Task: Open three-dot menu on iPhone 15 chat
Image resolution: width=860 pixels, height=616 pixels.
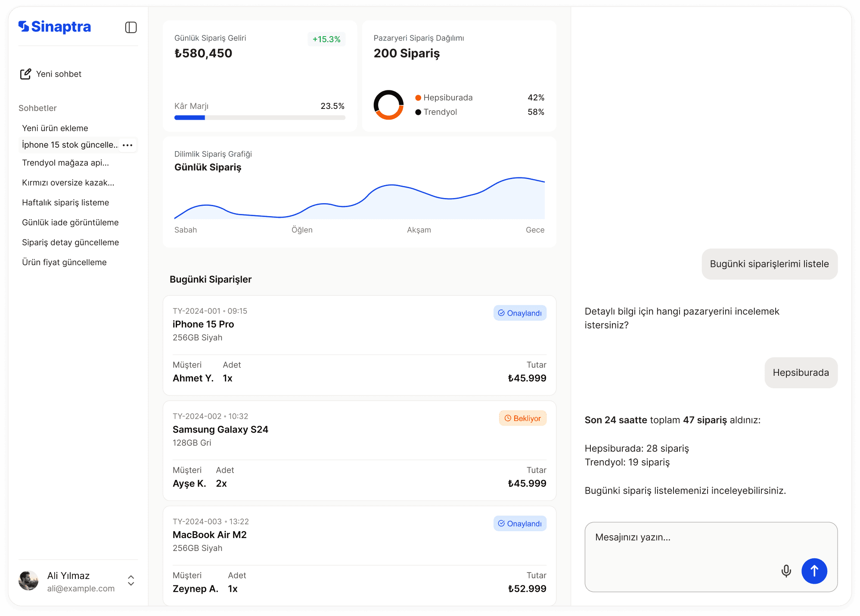Action: (127, 145)
